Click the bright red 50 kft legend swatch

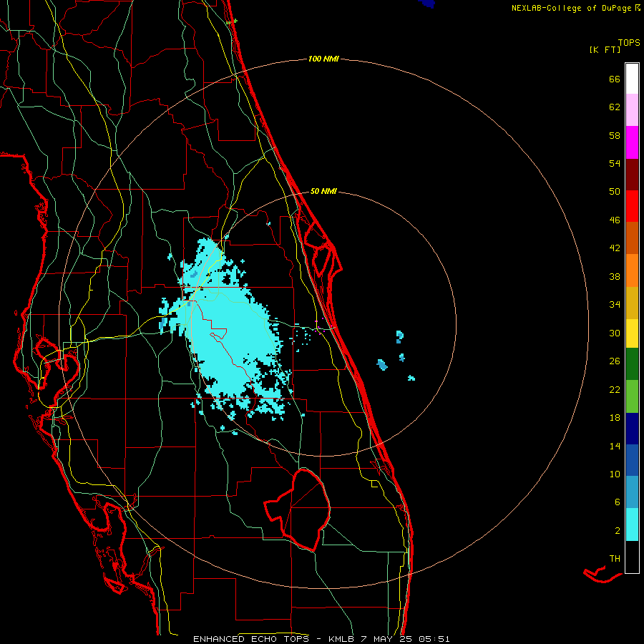point(632,206)
